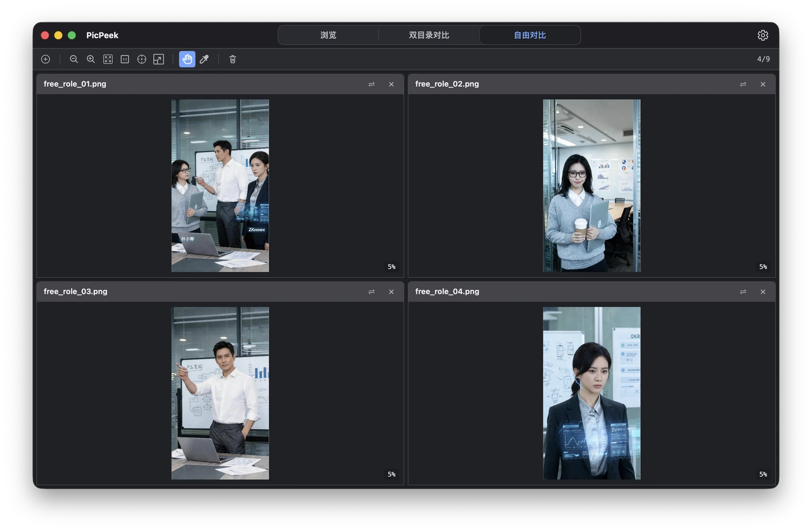
Task: Click the scale-up arrow icon
Action: [159, 59]
